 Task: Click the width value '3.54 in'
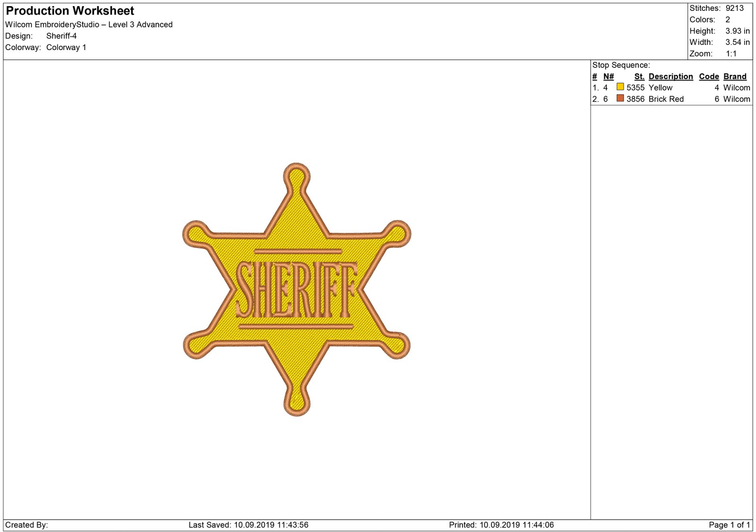tap(738, 42)
